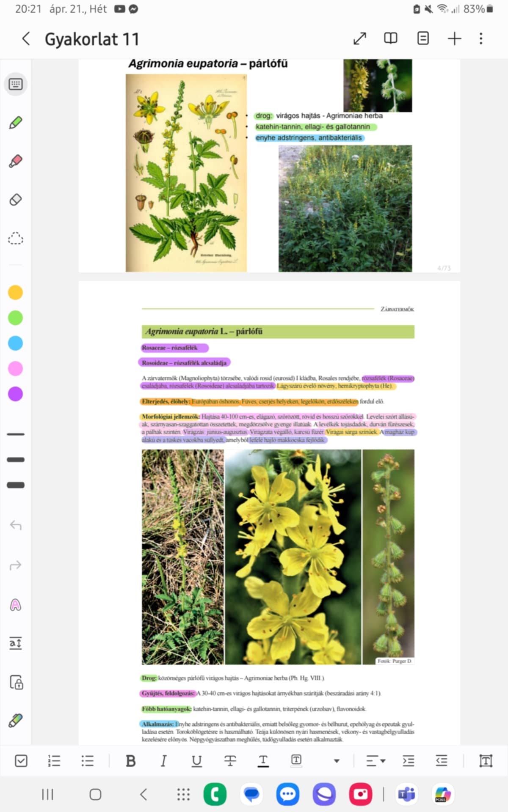Activate the lasso selection tool

coord(16,239)
